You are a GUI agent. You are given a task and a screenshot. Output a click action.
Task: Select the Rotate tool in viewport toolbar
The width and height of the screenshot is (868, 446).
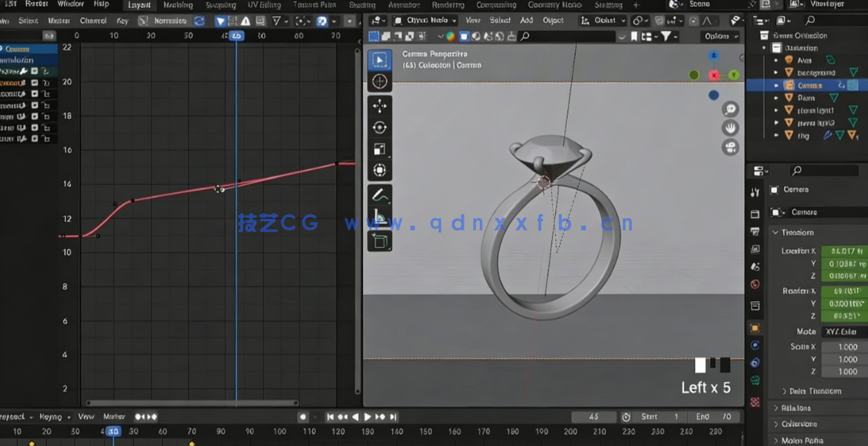click(379, 127)
